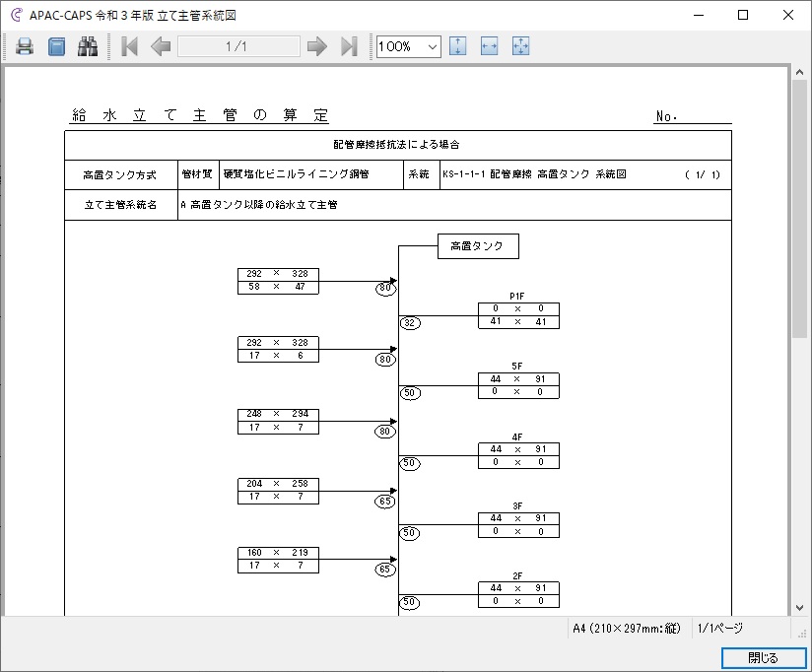The width and height of the screenshot is (812, 672).
Task: Click the 高置タンク box in diagram
Action: 478,246
